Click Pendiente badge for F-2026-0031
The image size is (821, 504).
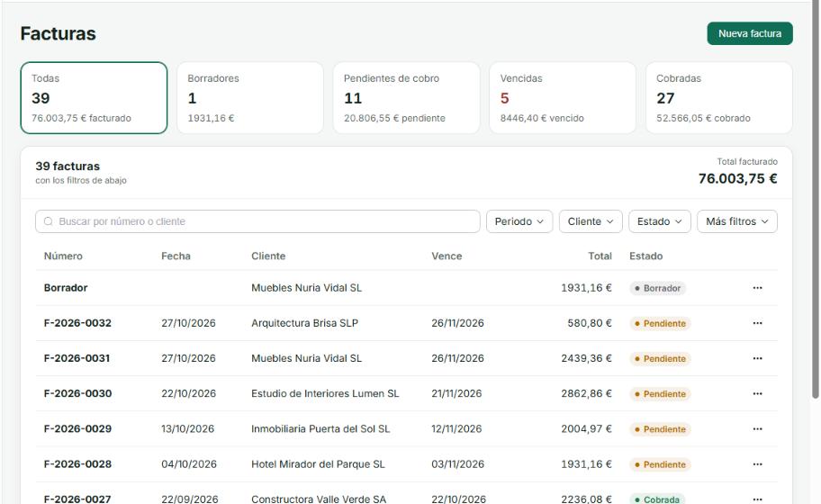(x=660, y=359)
